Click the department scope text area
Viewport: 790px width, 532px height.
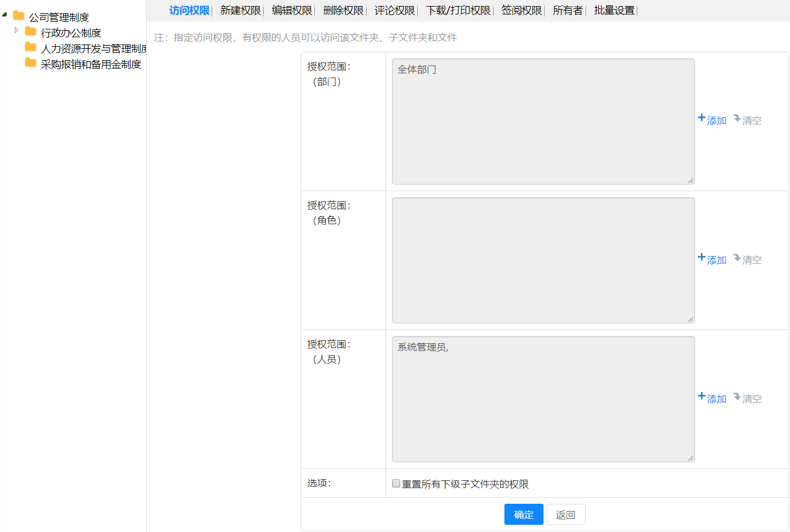click(x=543, y=121)
